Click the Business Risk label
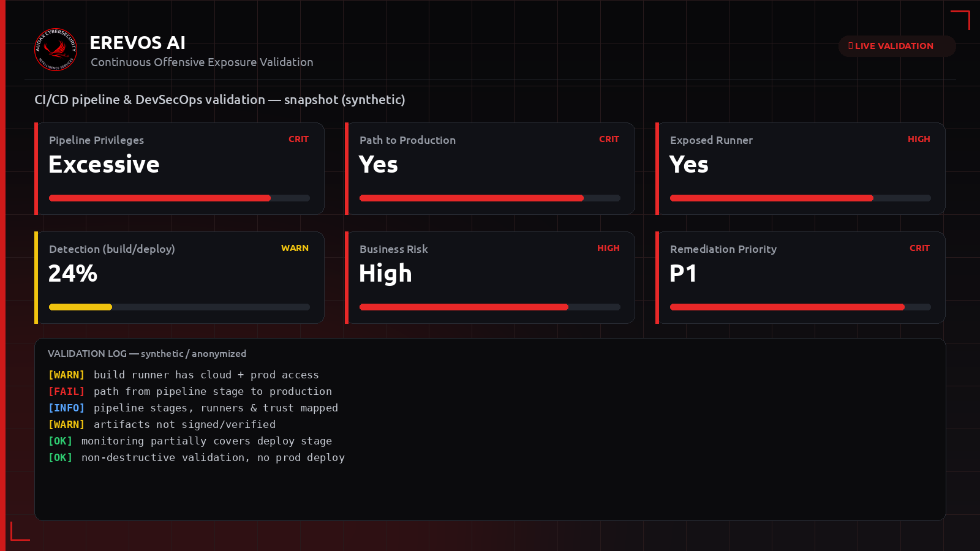This screenshot has width=980, height=551. [394, 249]
